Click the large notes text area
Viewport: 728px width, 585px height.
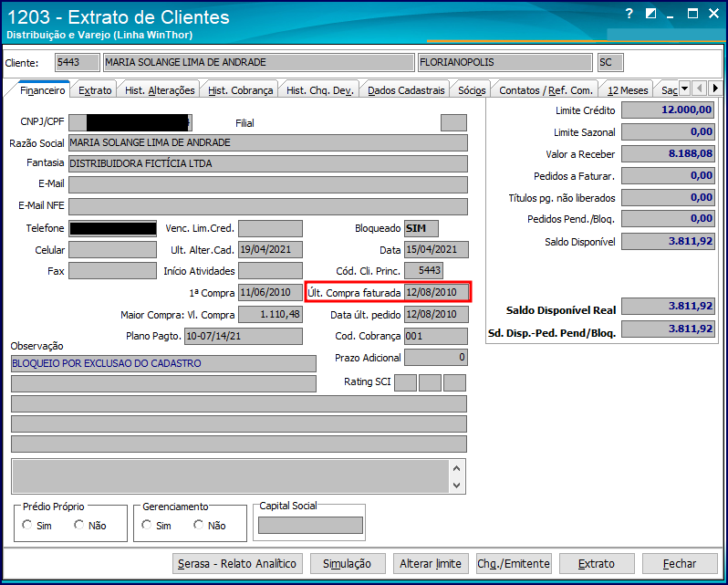[x=230, y=476]
